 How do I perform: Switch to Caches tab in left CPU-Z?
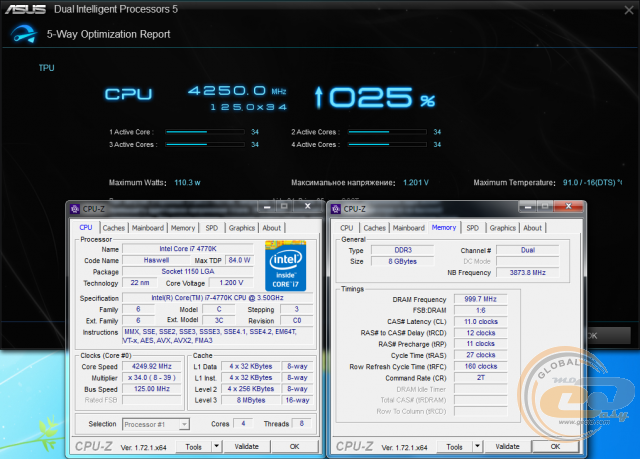pyautogui.click(x=113, y=228)
